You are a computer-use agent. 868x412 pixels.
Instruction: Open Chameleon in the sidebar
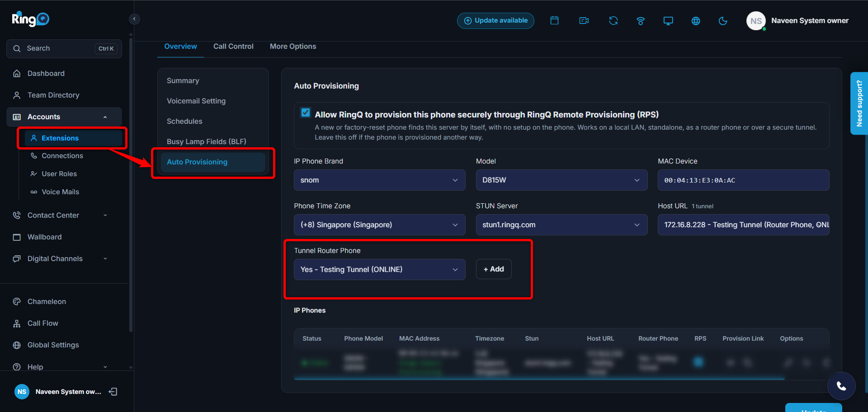click(x=64, y=301)
